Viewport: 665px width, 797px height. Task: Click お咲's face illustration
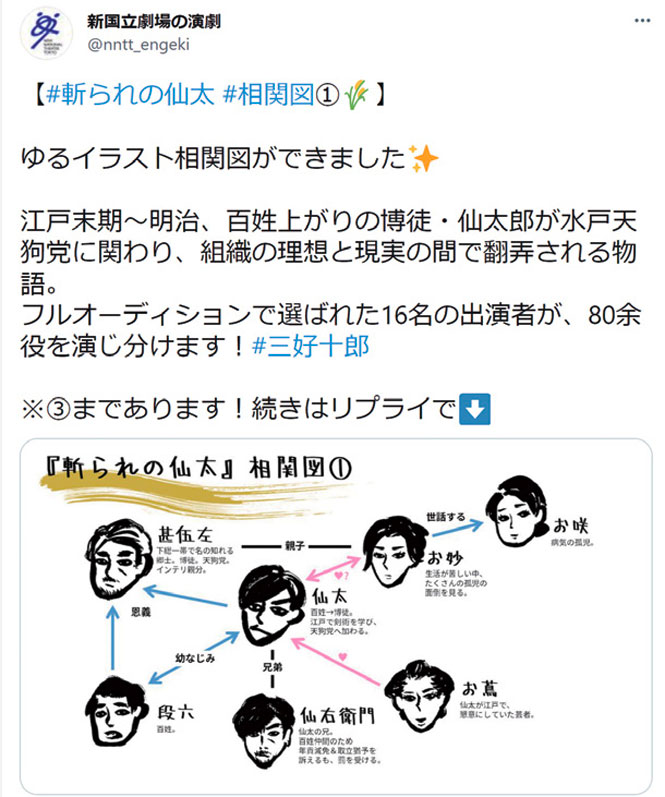tap(516, 511)
